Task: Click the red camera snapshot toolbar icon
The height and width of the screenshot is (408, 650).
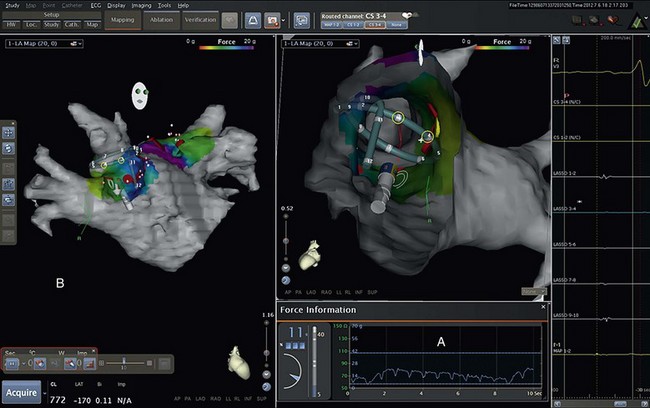Action: [x=273, y=19]
